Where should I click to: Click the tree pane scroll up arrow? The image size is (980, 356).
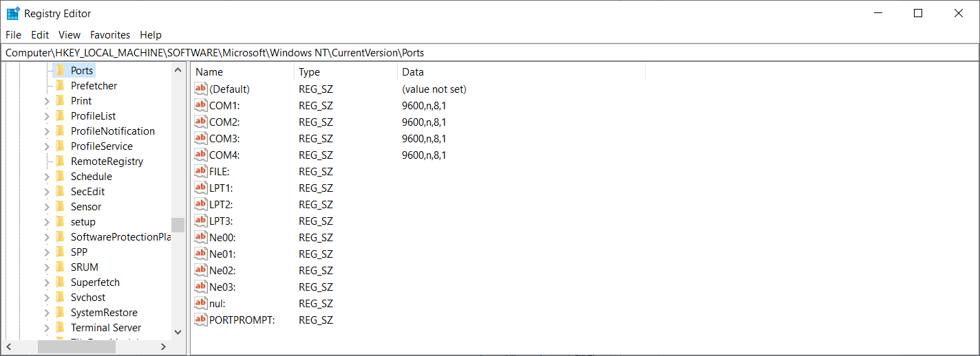click(x=178, y=70)
